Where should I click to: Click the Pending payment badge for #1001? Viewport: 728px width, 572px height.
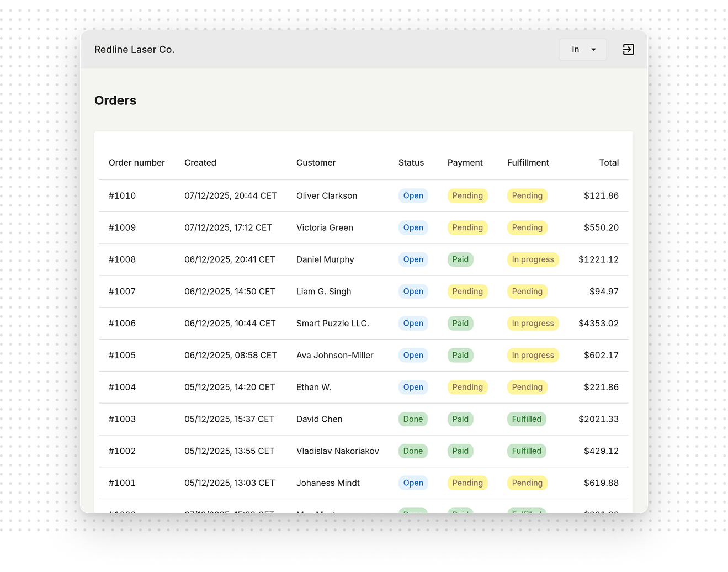point(467,483)
